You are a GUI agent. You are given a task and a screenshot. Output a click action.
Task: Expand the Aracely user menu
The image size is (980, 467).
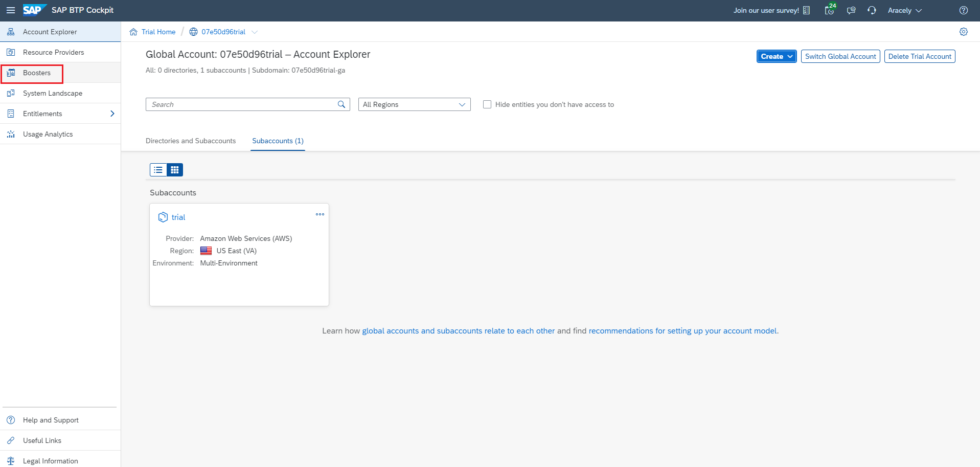tap(904, 10)
